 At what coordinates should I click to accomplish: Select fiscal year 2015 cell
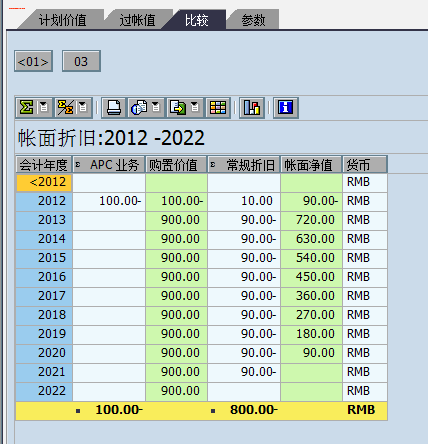[x=44, y=258]
